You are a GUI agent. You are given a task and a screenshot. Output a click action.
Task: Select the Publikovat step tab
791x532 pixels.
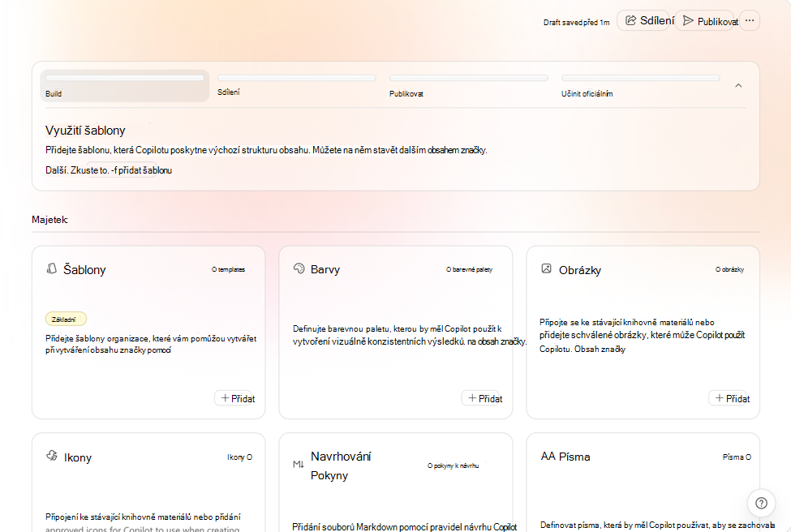pos(469,86)
